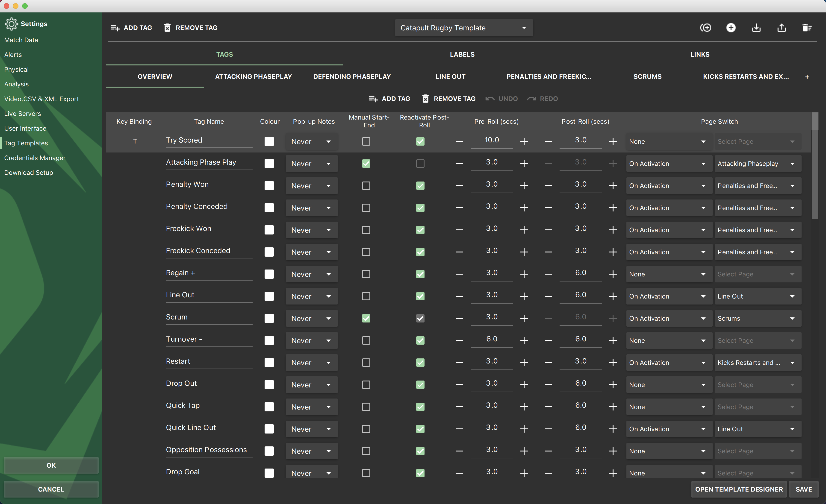Pick a colour for Freekick Won
826x504 pixels.
pos(269,230)
